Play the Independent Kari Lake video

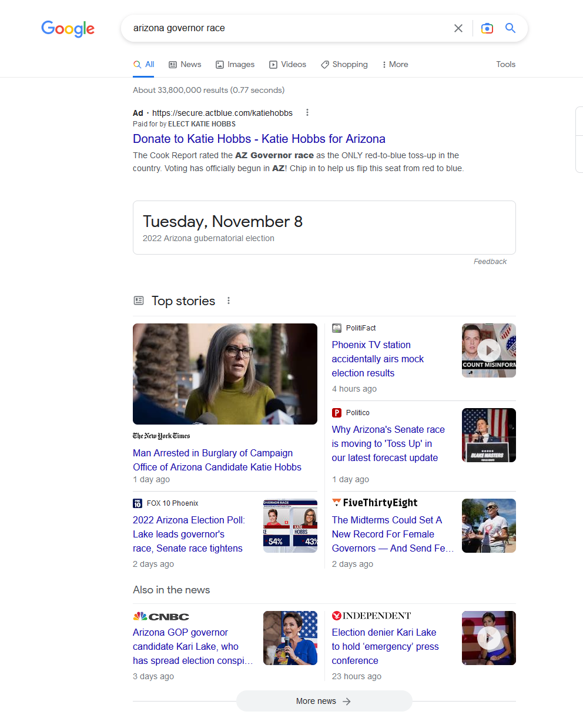coord(488,638)
